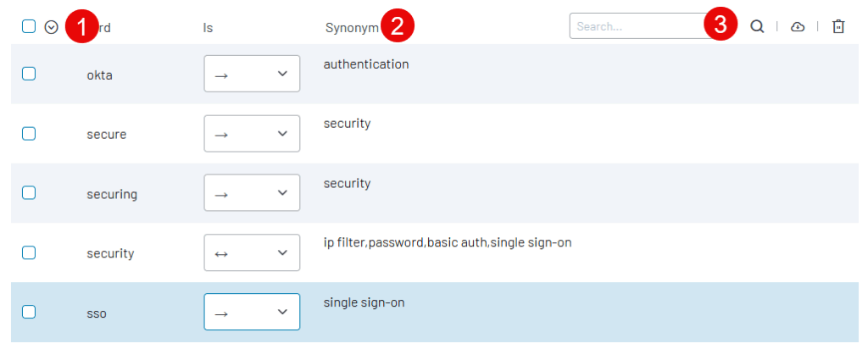
Task: Open the sso row direction dropdown
Action: 252,312
